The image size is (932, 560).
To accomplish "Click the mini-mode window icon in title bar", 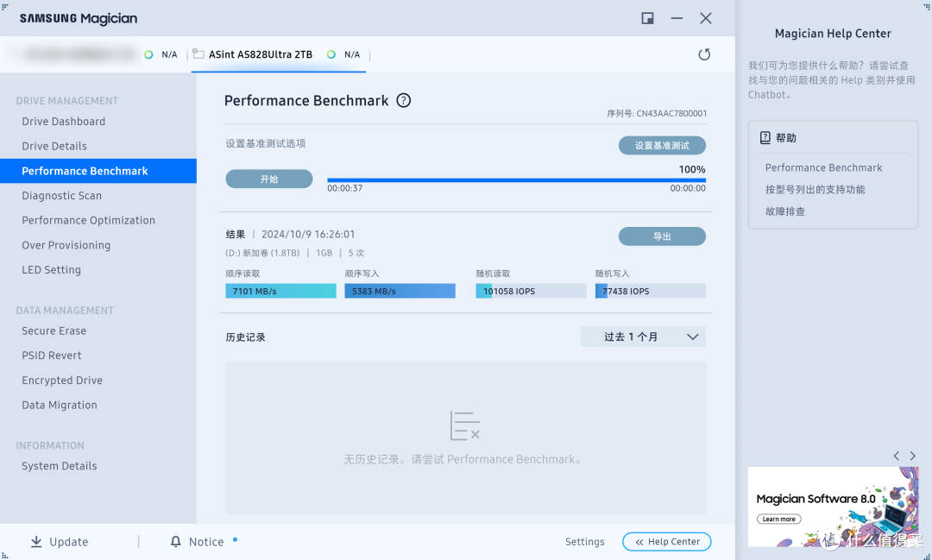I will pyautogui.click(x=647, y=18).
